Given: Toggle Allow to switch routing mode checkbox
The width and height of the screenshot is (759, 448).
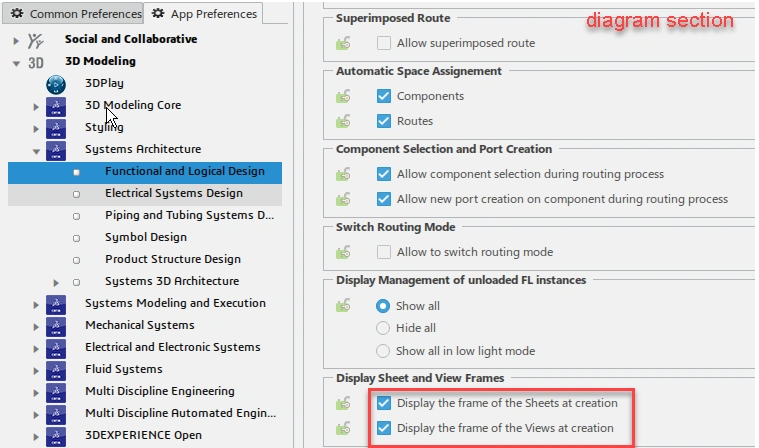Looking at the screenshot, I should [384, 252].
